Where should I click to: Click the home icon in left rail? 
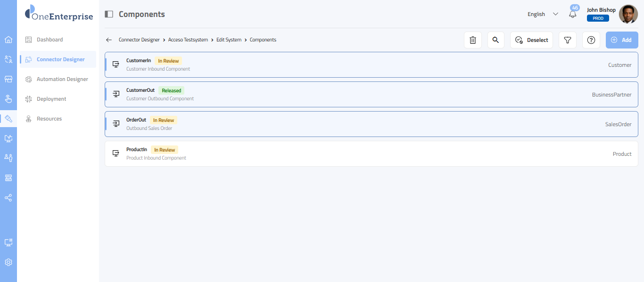(8, 40)
